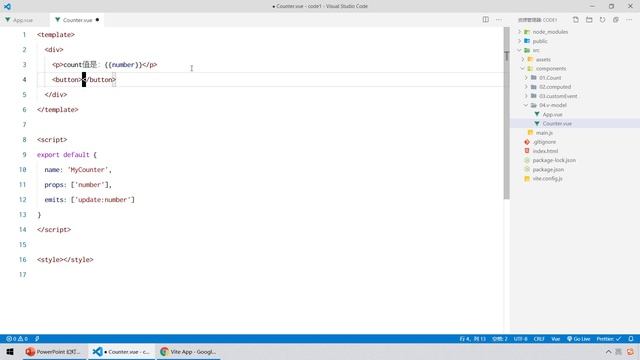
Task: Change CRLF end of line sequence
Action: pyautogui.click(x=539, y=339)
